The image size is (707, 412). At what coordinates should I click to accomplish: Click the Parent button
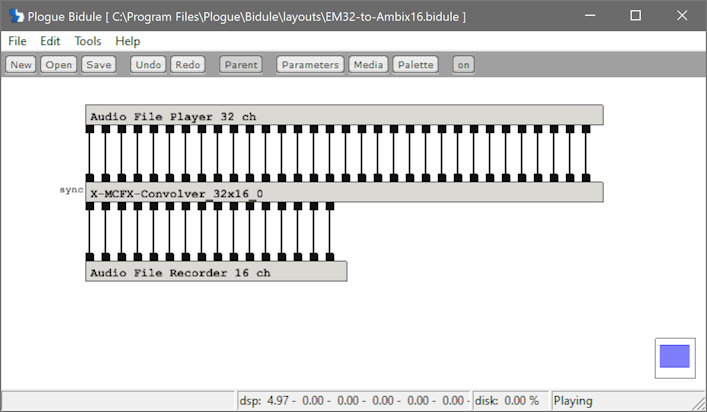click(241, 64)
